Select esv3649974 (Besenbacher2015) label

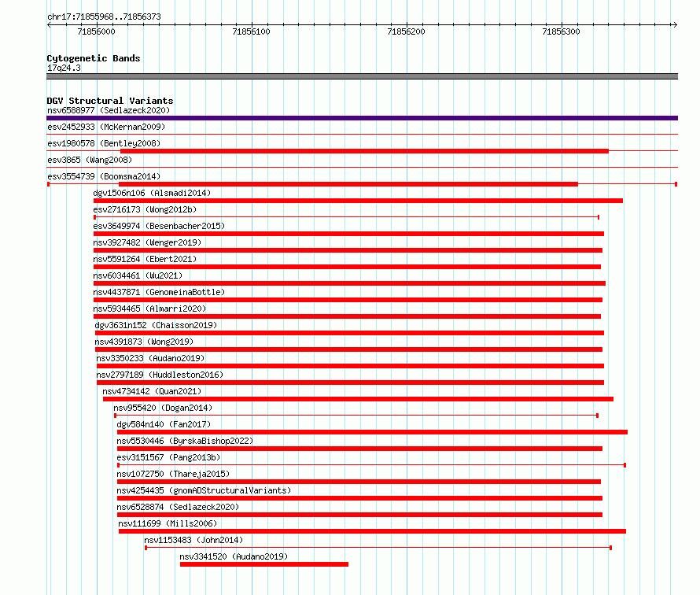159,226
